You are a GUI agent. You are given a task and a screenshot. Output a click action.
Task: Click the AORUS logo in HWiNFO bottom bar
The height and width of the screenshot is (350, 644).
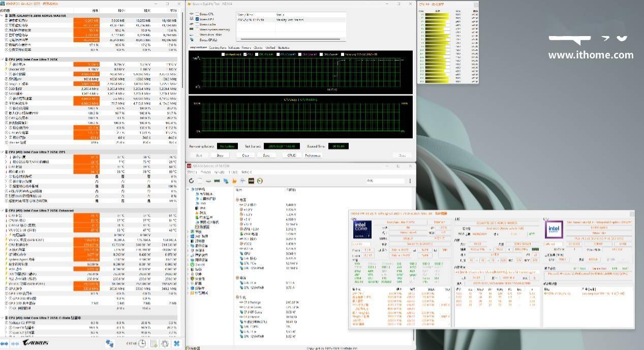(x=37, y=343)
